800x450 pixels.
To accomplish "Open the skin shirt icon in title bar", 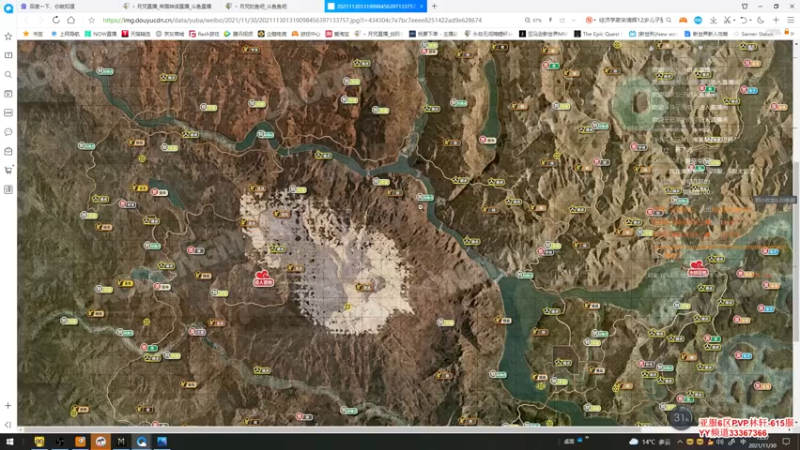I will click(744, 6).
